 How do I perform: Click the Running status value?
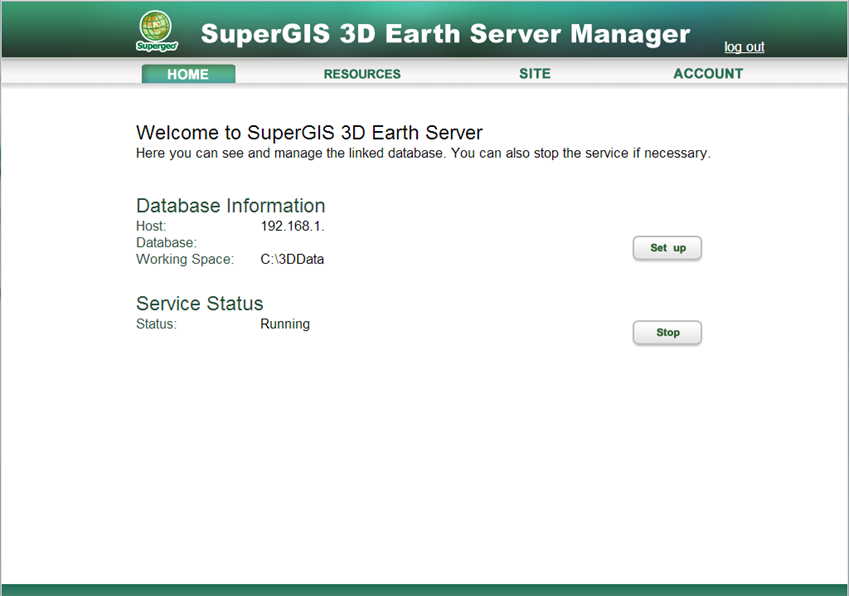coord(285,324)
